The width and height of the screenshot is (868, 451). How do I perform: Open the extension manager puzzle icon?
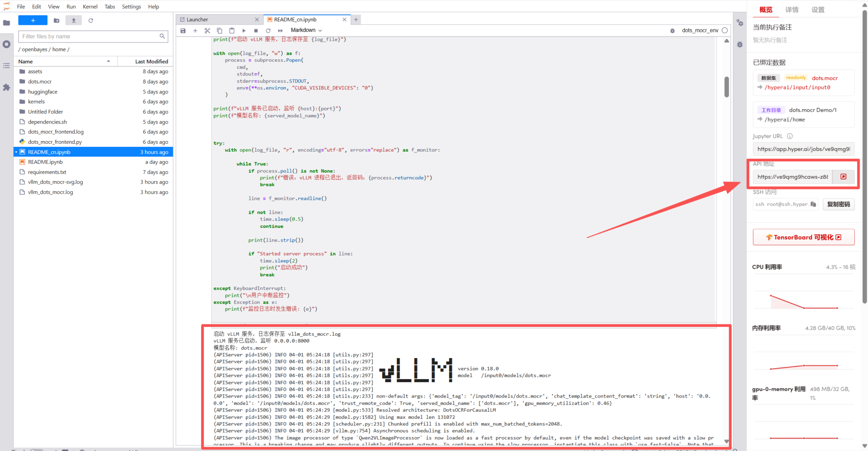[7, 87]
